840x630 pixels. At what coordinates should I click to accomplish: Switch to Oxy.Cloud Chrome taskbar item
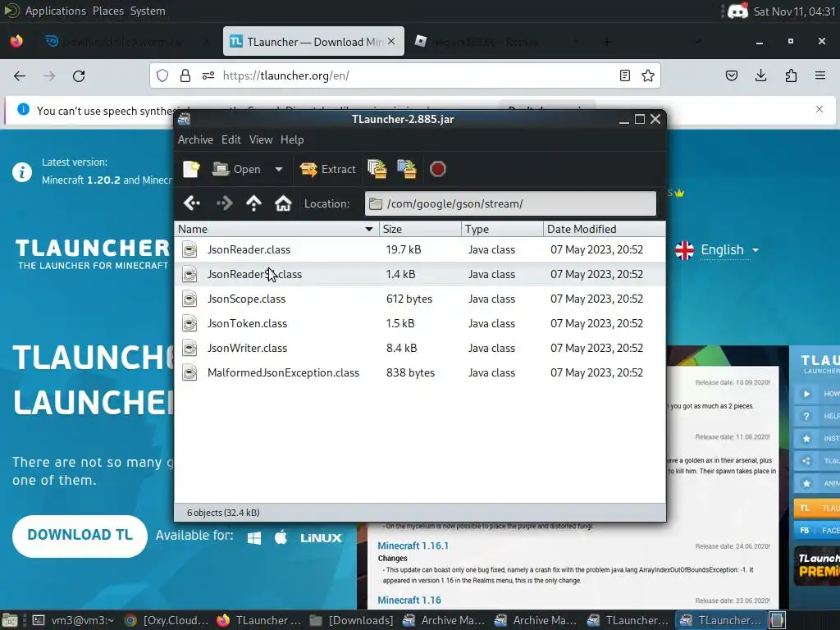[166, 620]
